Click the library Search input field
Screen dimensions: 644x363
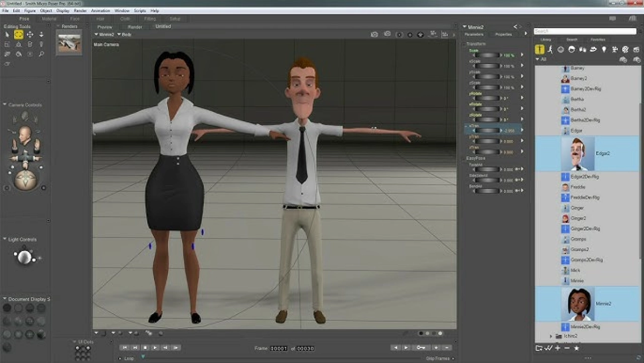coord(585,31)
